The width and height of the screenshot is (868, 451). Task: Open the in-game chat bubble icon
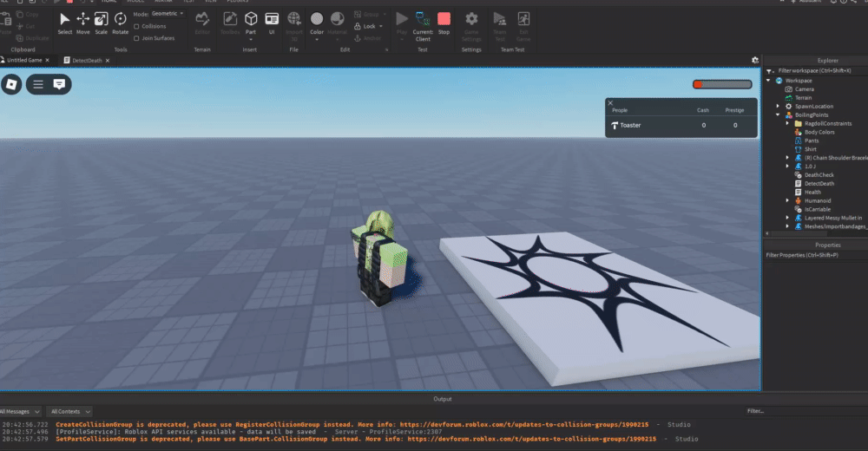click(59, 84)
